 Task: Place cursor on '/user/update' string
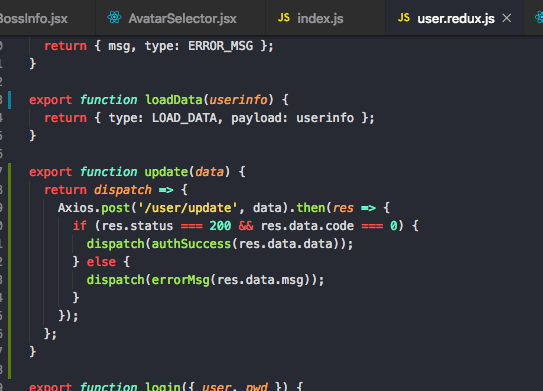188,208
